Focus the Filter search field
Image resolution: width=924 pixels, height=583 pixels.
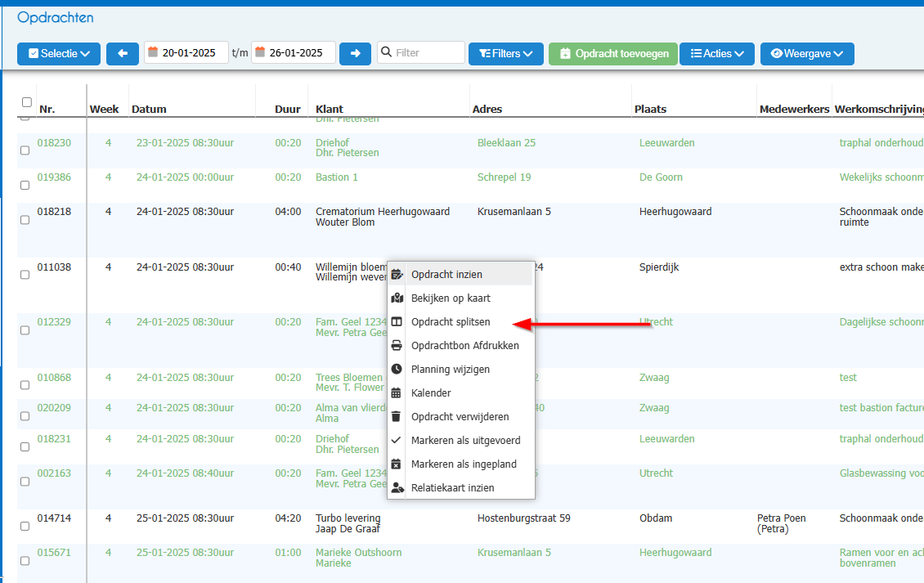coord(421,52)
